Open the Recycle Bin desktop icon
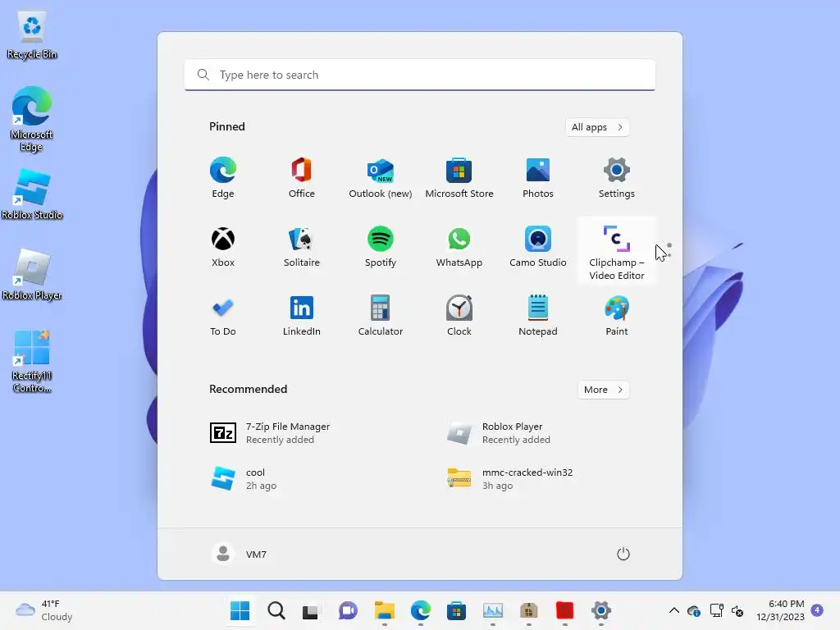The height and width of the screenshot is (630, 840). click(32, 35)
